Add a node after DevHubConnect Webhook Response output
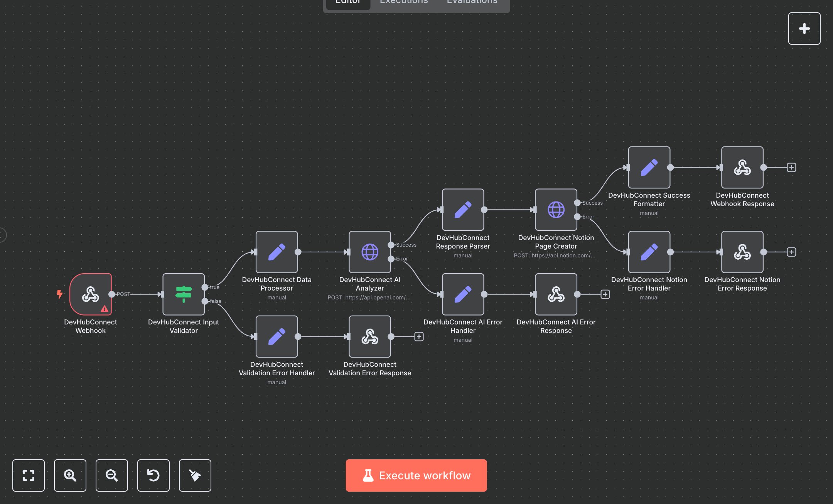 click(x=791, y=167)
